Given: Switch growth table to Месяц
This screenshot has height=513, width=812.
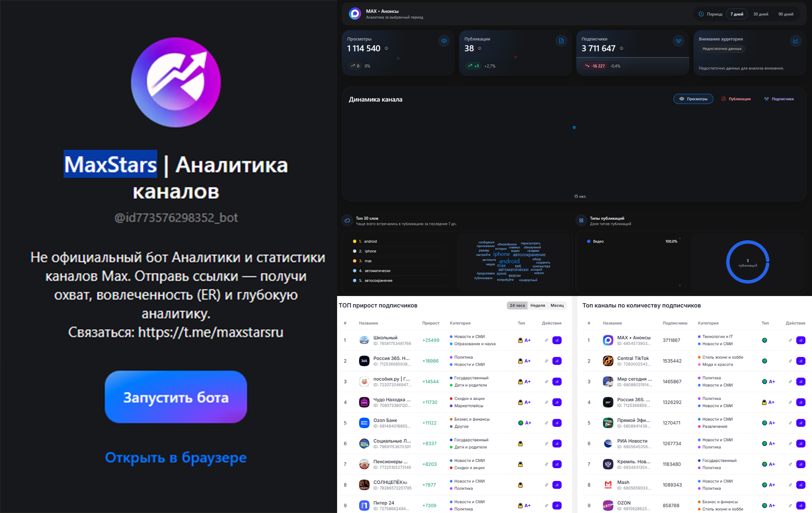Looking at the screenshot, I should [x=557, y=305].
